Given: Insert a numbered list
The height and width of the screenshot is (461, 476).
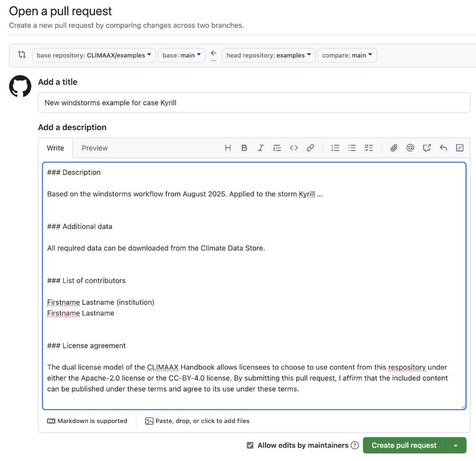Looking at the screenshot, I should pyautogui.click(x=336, y=148).
